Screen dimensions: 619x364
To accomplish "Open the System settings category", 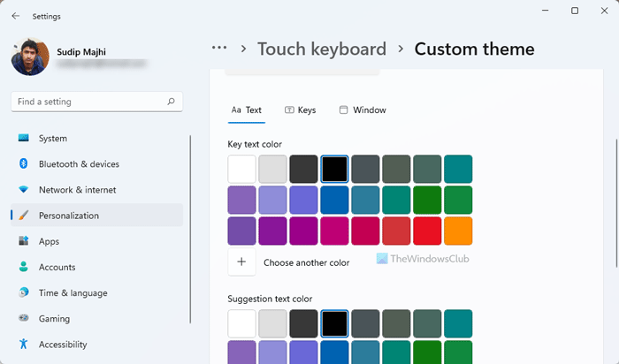I will (52, 139).
